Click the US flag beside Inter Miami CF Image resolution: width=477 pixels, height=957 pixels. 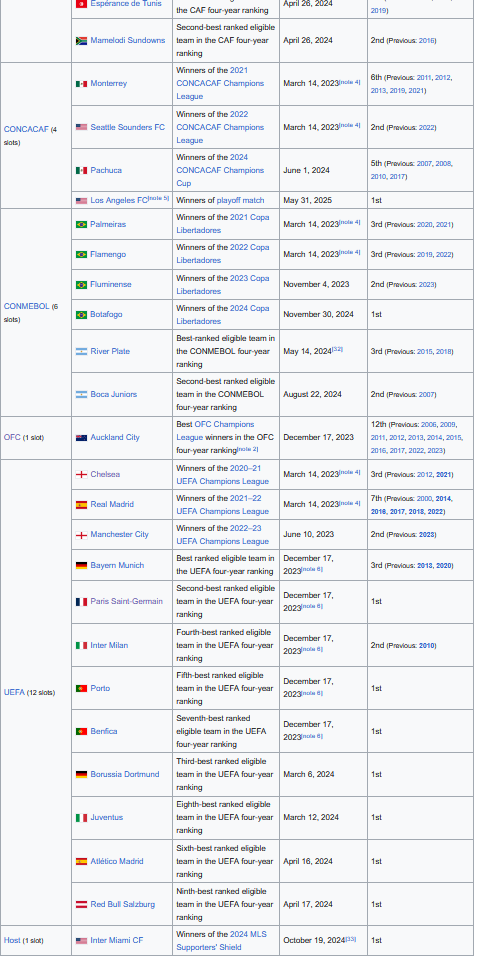tap(81, 941)
